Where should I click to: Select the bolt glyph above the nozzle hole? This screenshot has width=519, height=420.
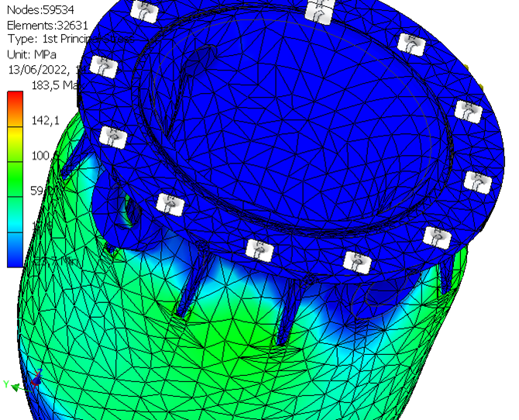tap(168, 204)
